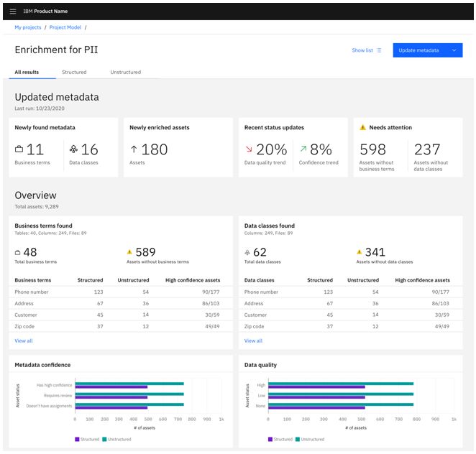Toggle Structured legend swatch in Metadata confidence
Screen dimensions: 476x454
click(76, 439)
